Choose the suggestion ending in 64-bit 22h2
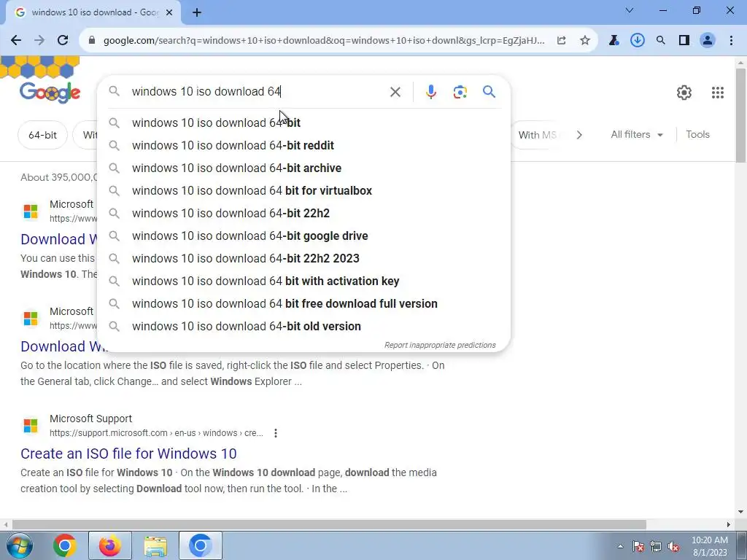This screenshot has height=560, width=747. click(304, 214)
